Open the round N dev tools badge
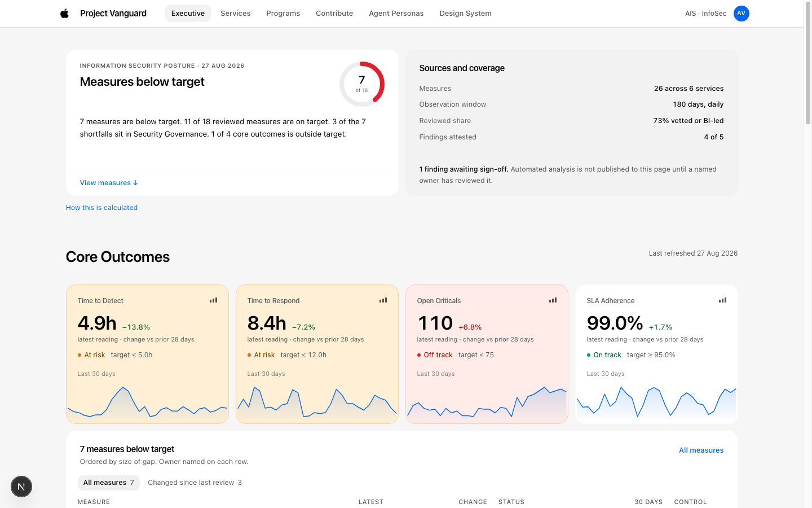The width and height of the screenshot is (812, 508). tap(21, 487)
